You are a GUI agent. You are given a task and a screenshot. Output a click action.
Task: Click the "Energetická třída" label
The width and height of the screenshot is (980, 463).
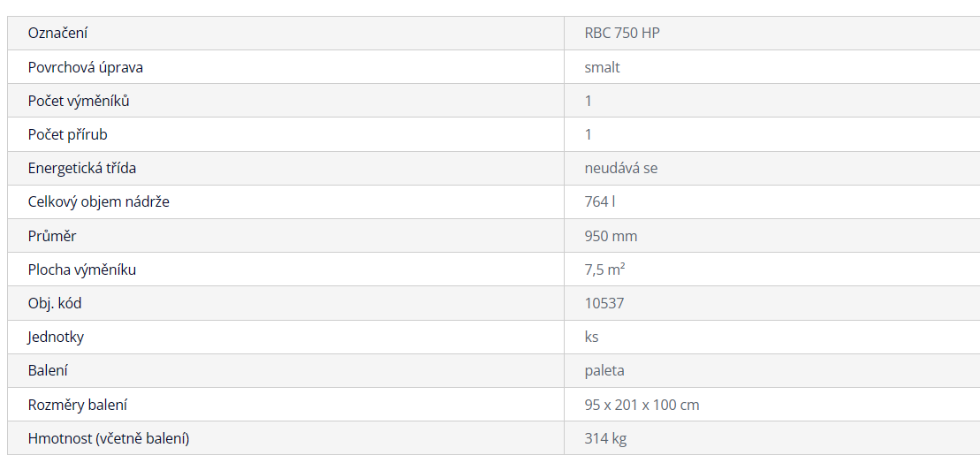point(81,168)
